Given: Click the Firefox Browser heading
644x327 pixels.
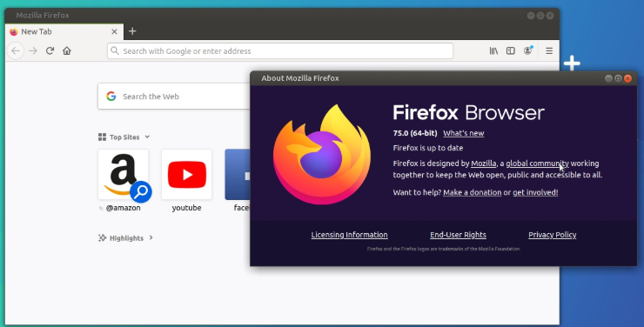Looking at the screenshot, I should point(468,112).
